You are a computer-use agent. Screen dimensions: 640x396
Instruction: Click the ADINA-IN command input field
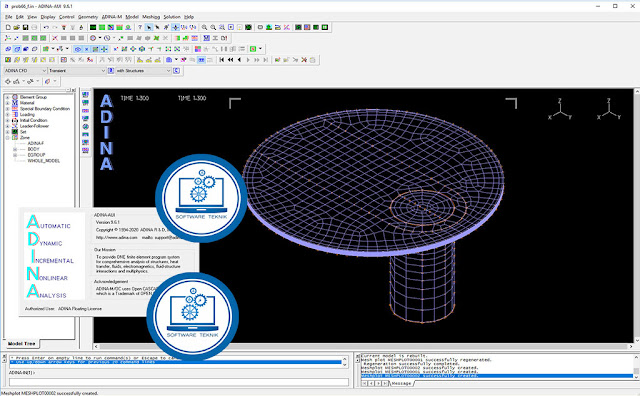179,382
